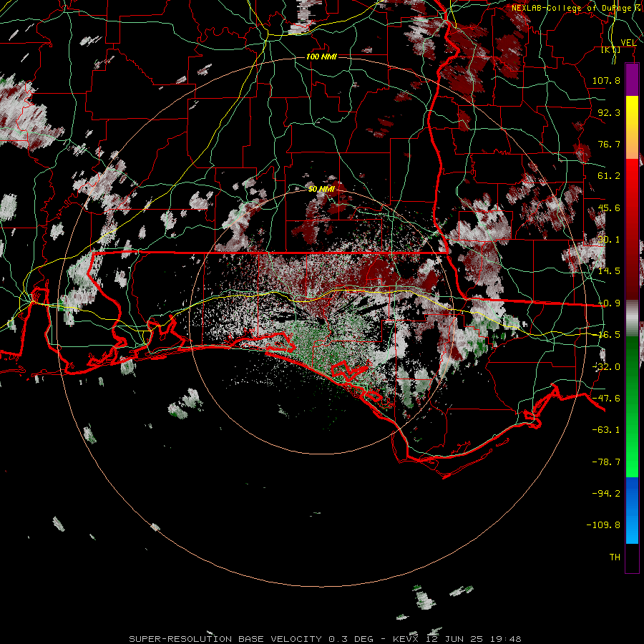Click the 92.3 velocity scale label
644x644 pixels.
pyautogui.click(x=609, y=112)
